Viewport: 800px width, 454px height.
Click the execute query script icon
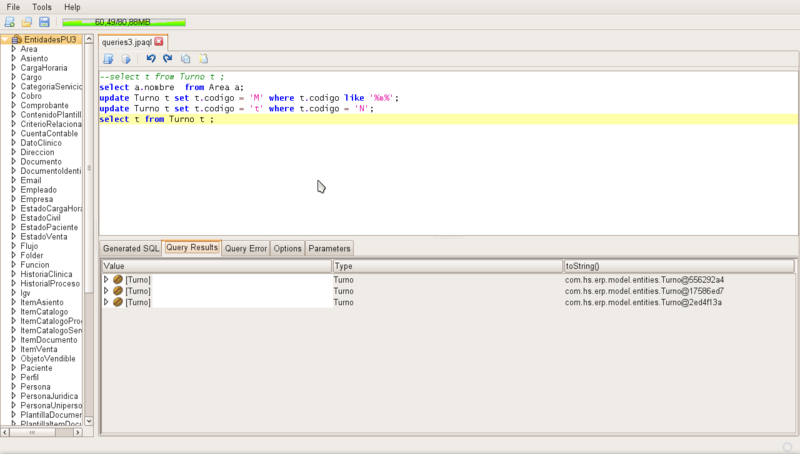[x=108, y=59]
